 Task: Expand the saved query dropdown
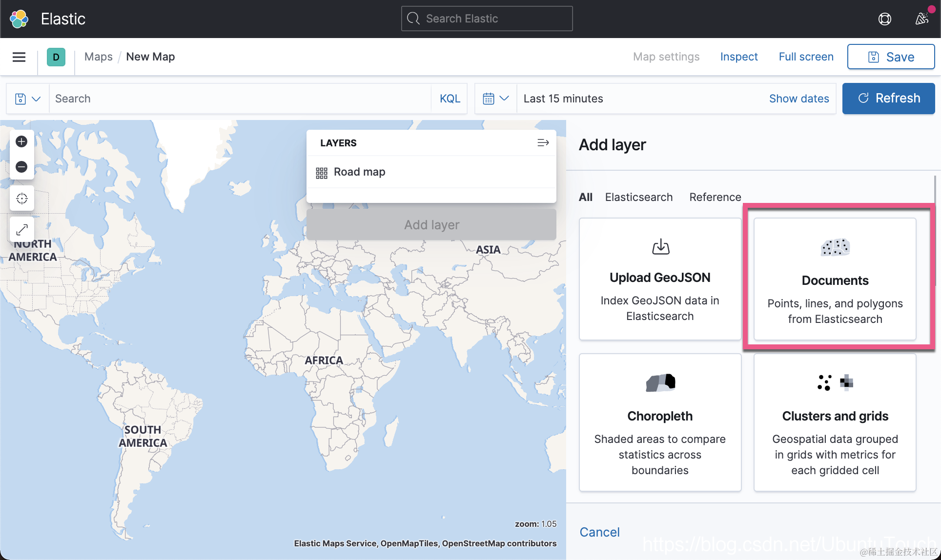pos(27,99)
